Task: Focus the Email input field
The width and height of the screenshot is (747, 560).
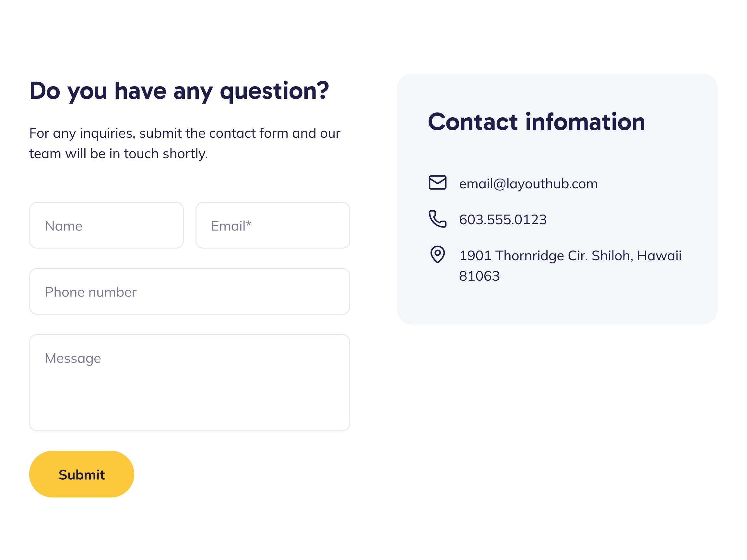Action: pos(273,226)
